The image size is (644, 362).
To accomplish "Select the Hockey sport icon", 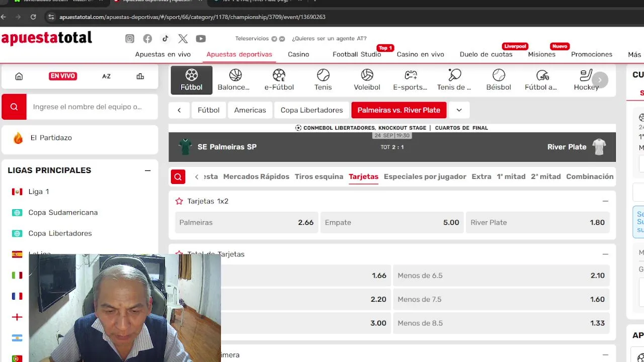I will (x=586, y=80).
